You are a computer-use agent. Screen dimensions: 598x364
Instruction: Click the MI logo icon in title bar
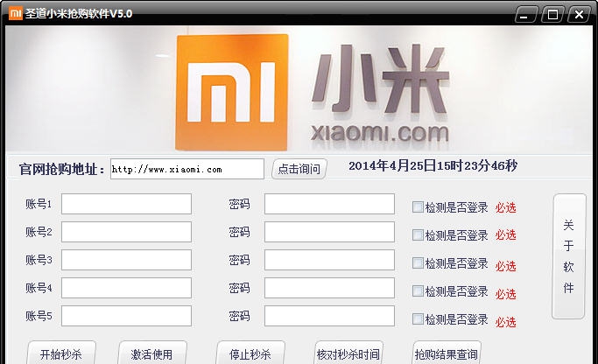[15, 14]
